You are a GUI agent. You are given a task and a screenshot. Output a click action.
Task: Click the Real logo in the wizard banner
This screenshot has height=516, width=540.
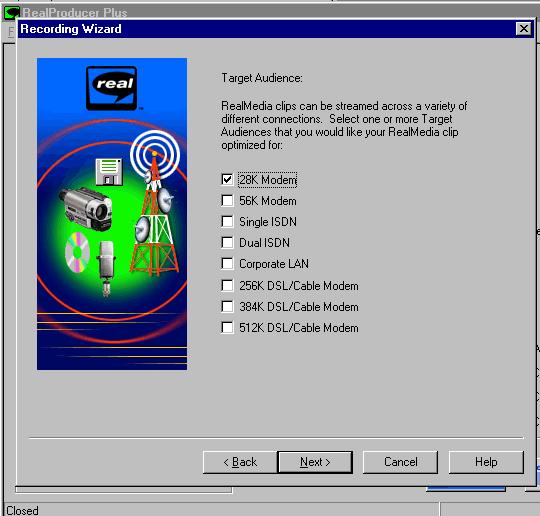112,89
